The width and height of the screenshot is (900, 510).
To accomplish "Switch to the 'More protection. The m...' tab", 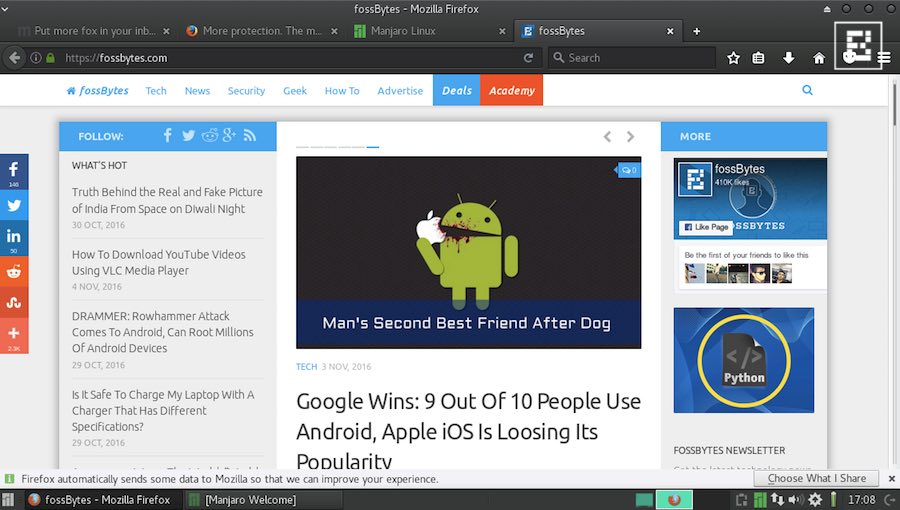I will click(x=262, y=31).
